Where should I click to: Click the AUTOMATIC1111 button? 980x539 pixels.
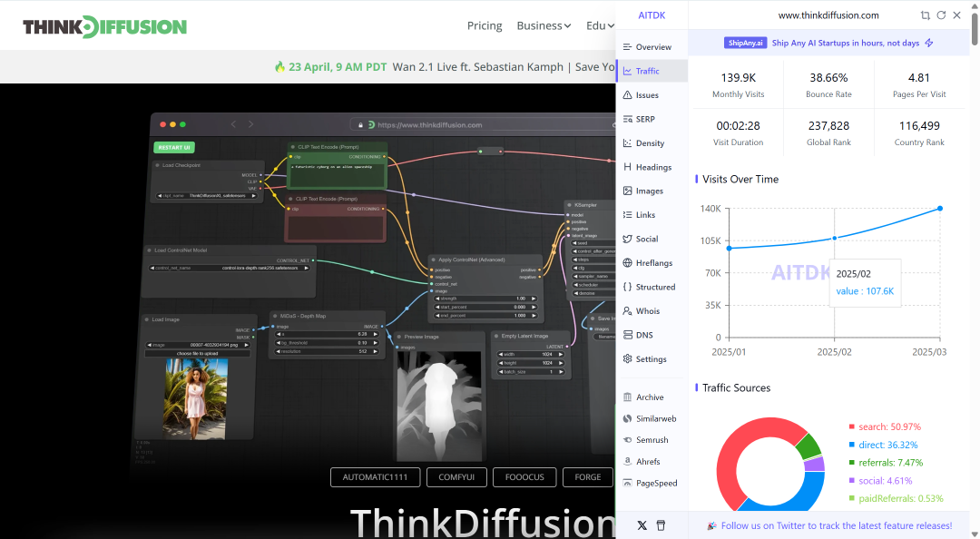click(375, 477)
